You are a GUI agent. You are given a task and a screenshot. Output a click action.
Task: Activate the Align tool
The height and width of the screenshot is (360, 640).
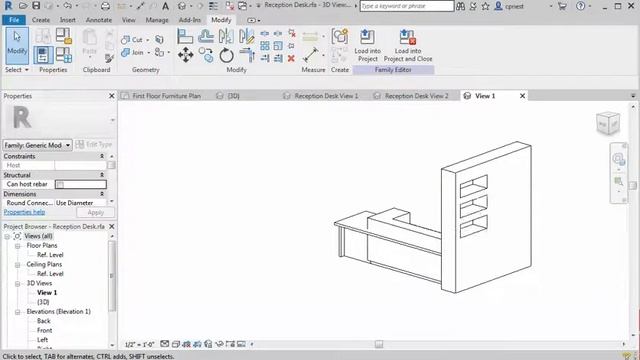tap(185, 36)
